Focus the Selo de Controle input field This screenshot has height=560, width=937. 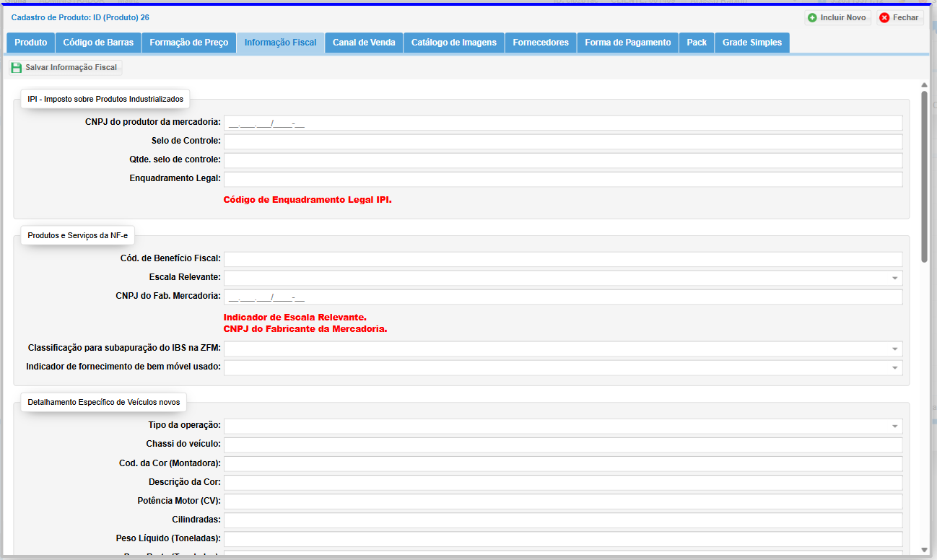562,141
